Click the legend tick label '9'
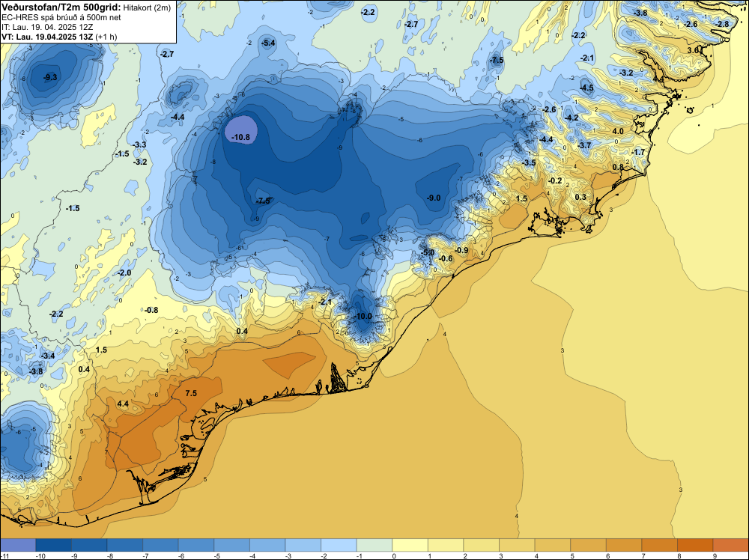This screenshot has height=560, width=749. [x=715, y=556]
